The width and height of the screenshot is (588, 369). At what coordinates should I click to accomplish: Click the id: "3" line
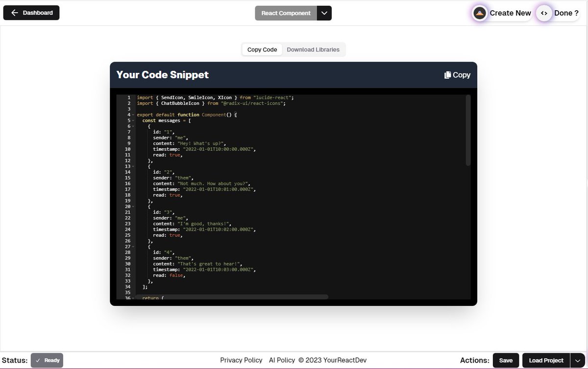tap(164, 212)
